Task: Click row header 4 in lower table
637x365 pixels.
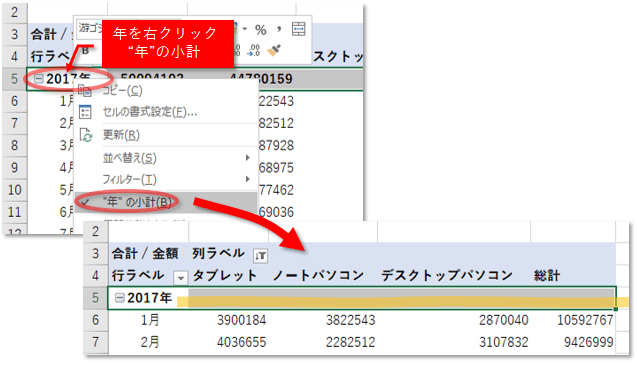Action: [95, 276]
